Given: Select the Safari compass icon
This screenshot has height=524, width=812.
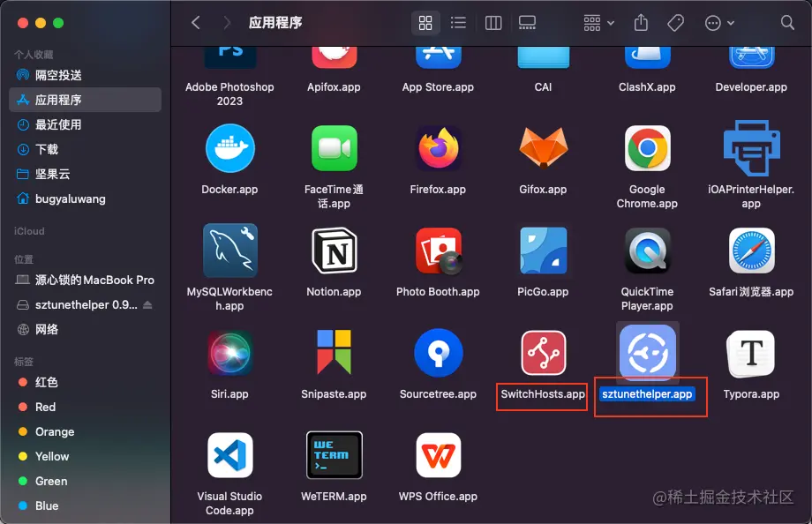Looking at the screenshot, I should pyautogui.click(x=751, y=251).
